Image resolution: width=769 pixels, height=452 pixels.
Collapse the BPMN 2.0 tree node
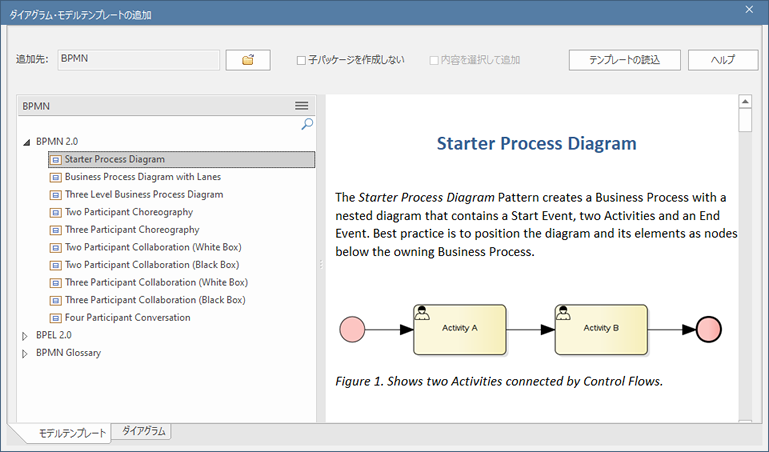pyautogui.click(x=26, y=143)
